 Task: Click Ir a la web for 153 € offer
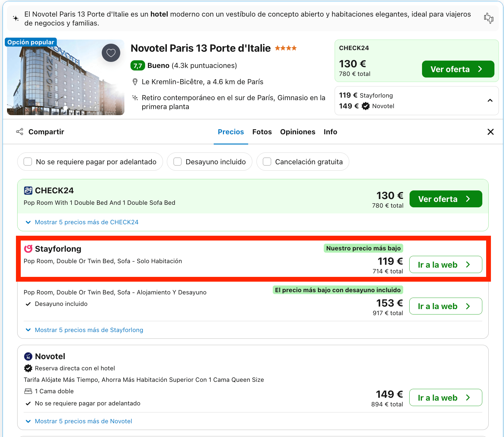click(x=446, y=306)
